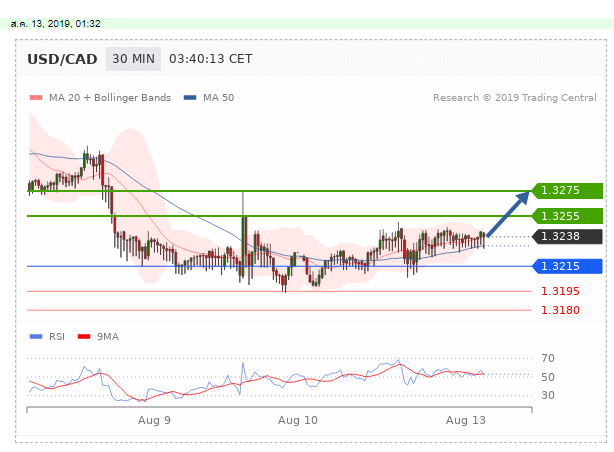Click the 9MA red legend swatch
The height and width of the screenshot is (452, 614).
pos(84,336)
